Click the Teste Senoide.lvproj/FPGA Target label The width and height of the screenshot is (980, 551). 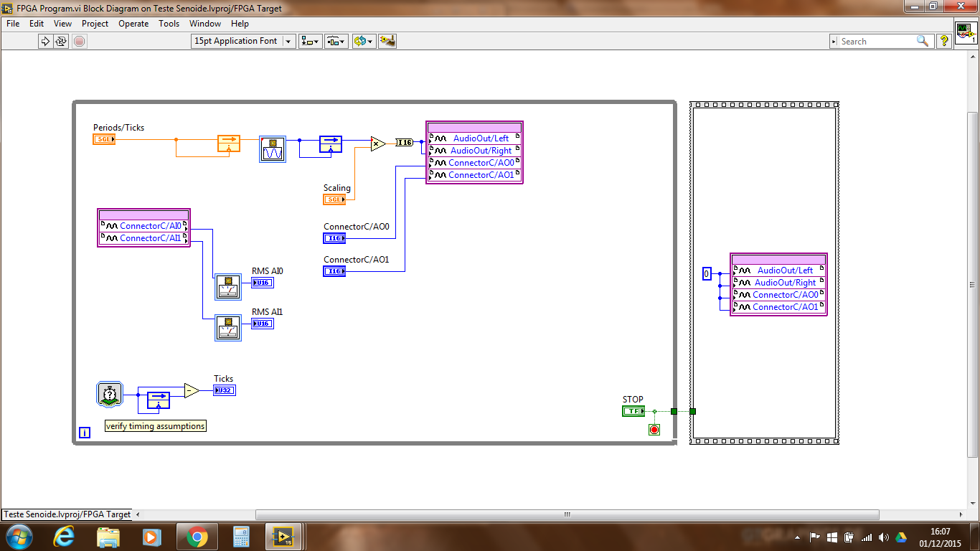click(67, 514)
